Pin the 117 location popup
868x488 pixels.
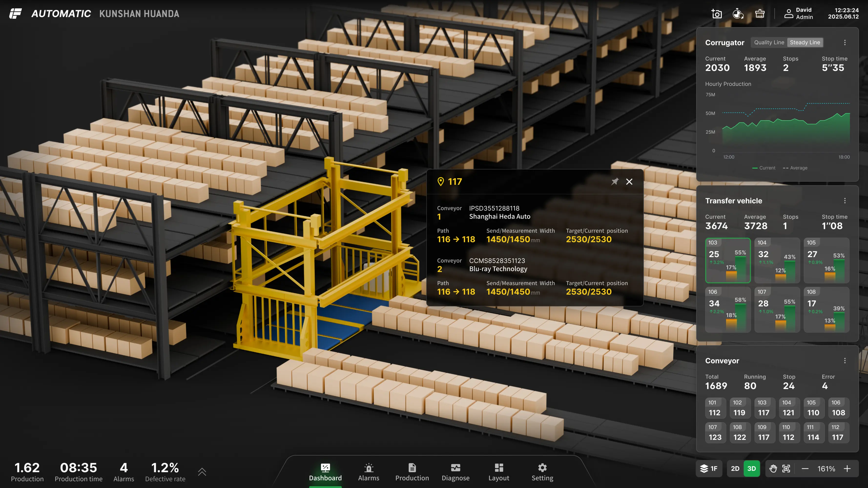(x=615, y=182)
